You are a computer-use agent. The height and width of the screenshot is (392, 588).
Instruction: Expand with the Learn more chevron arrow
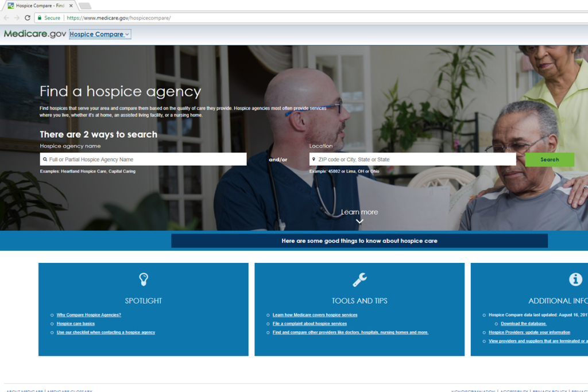point(359,221)
